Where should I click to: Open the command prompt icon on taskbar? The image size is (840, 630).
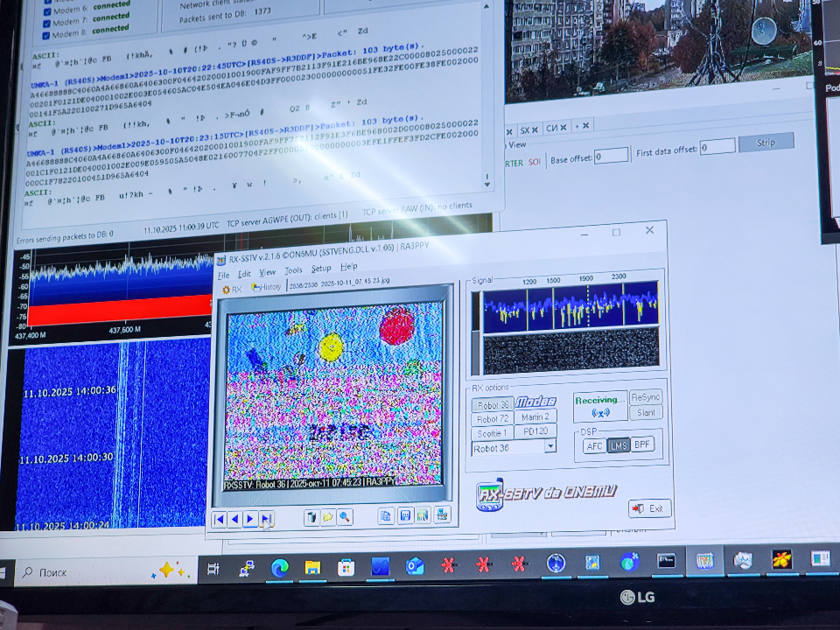click(667, 562)
